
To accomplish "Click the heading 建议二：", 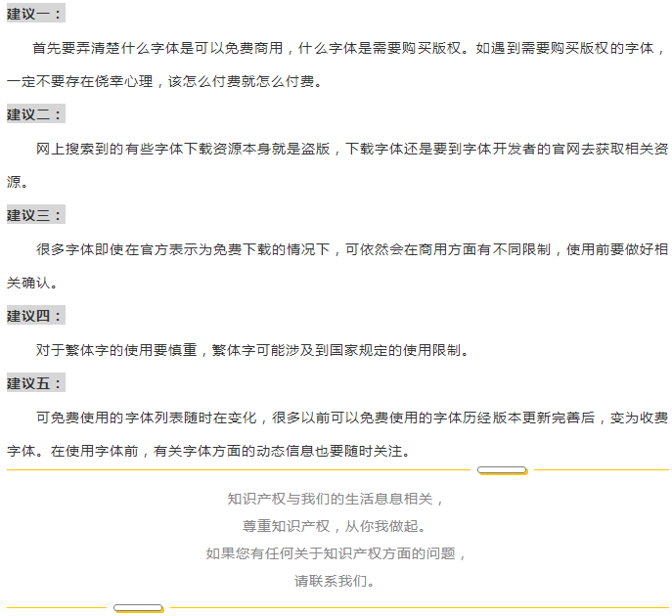I will pyautogui.click(x=36, y=114).
